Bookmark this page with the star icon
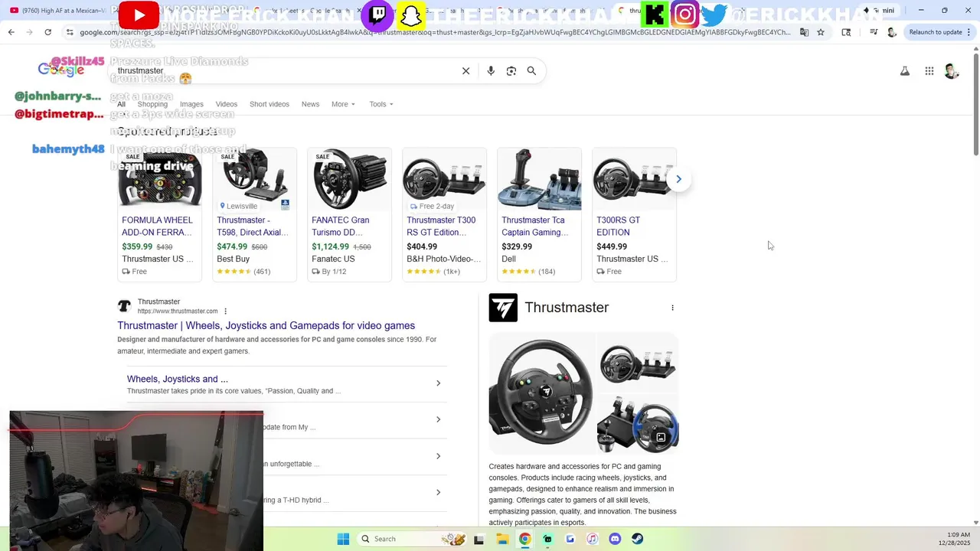The image size is (980, 551). (x=821, y=32)
